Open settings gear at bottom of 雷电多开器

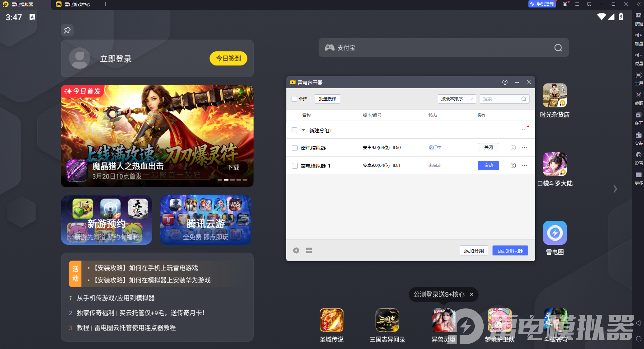(x=296, y=250)
